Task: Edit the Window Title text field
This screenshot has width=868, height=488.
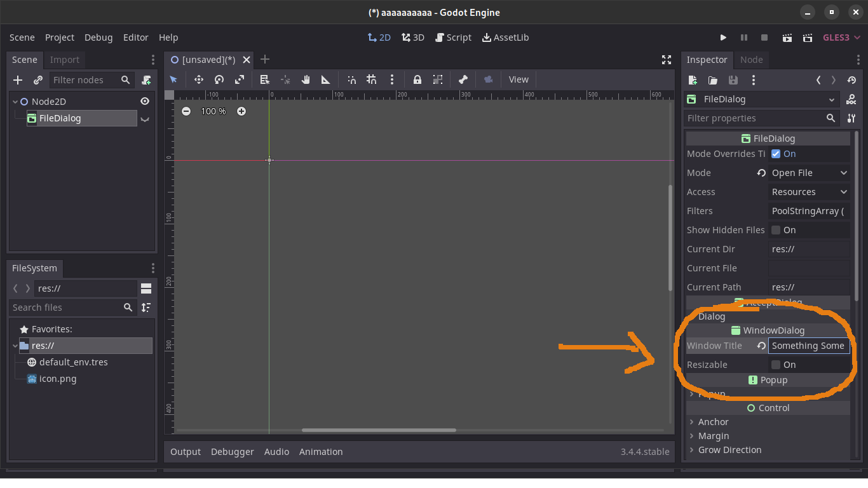Action: coord(809,346)
